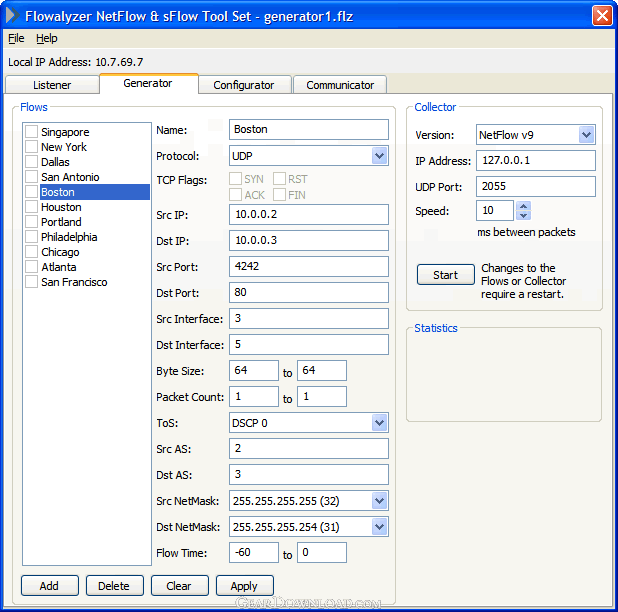Screen dimensions: 618x612
Task: Click the Src AS field
Action: point(309,448)
